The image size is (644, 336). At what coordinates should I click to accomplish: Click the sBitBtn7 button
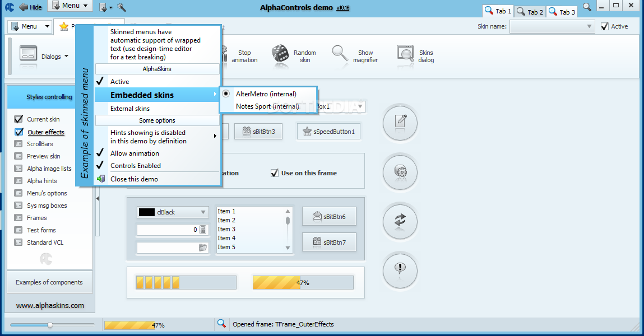click(329, 242)
